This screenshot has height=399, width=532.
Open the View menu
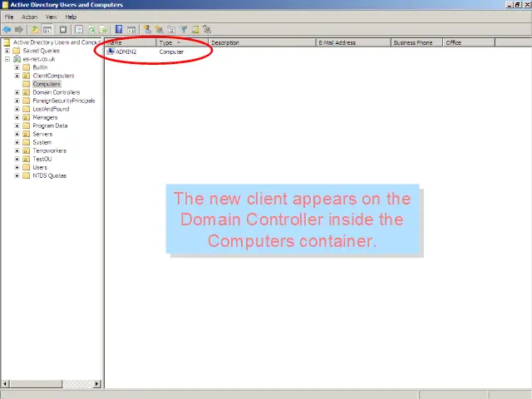pyautogui.click(x=52, y=17)
